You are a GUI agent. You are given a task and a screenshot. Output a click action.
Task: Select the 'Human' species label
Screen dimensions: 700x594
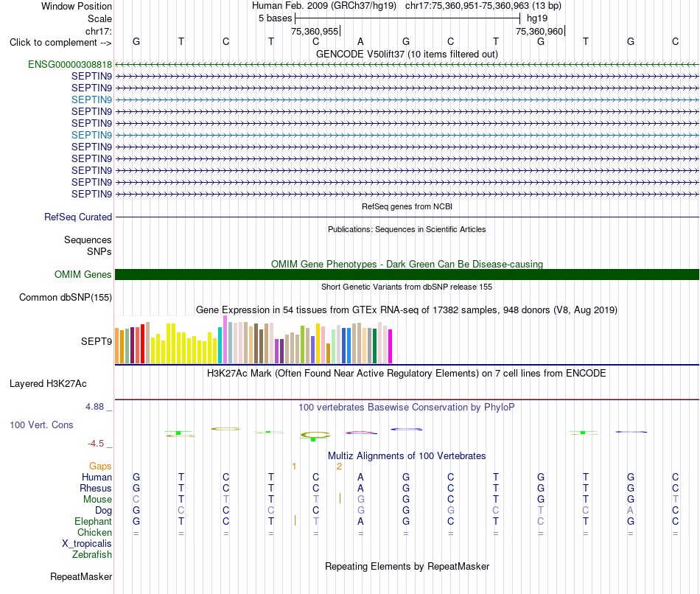tap(97, 478)
